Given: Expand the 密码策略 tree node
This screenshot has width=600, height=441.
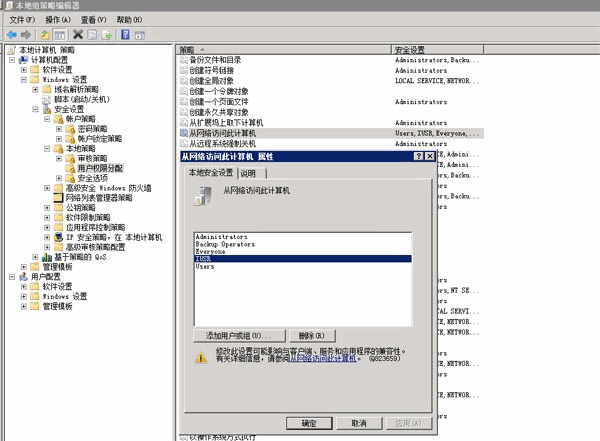Looking at the screenshot, I should tap(59, 129).
